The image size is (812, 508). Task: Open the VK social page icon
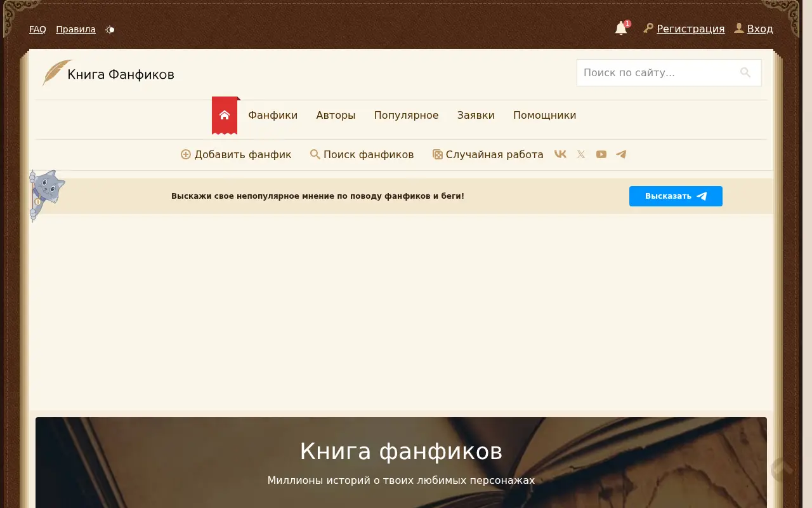click(x=560, y=154)
